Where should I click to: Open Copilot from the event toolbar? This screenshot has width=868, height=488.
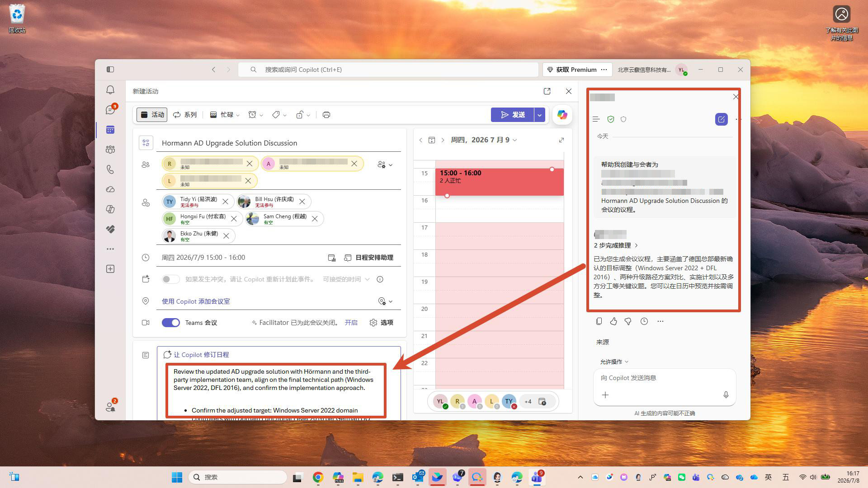point(562,115)
